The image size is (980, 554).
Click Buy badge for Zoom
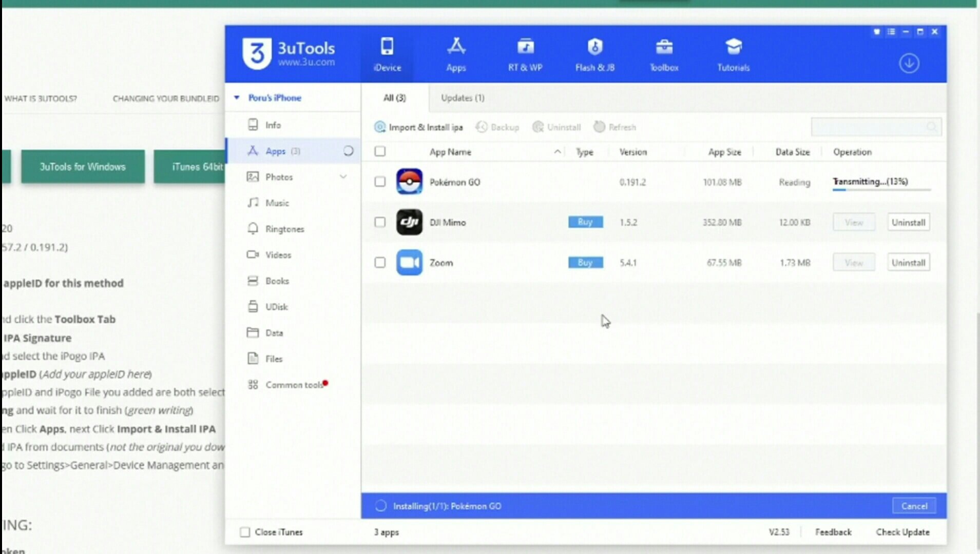tap(585, 263)
